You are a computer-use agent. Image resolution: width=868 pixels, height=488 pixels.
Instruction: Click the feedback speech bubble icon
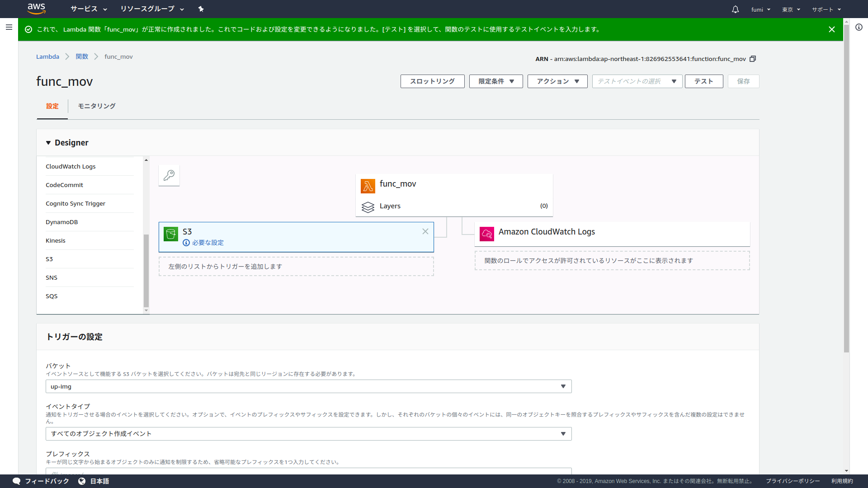point(16,481)
